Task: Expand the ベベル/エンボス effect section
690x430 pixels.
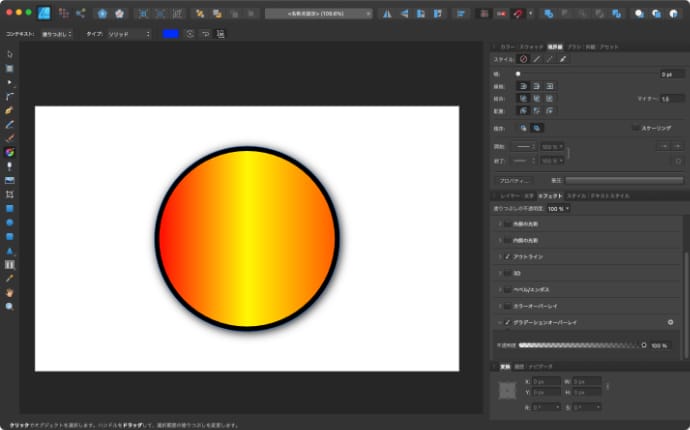Action: coord(500,289)
